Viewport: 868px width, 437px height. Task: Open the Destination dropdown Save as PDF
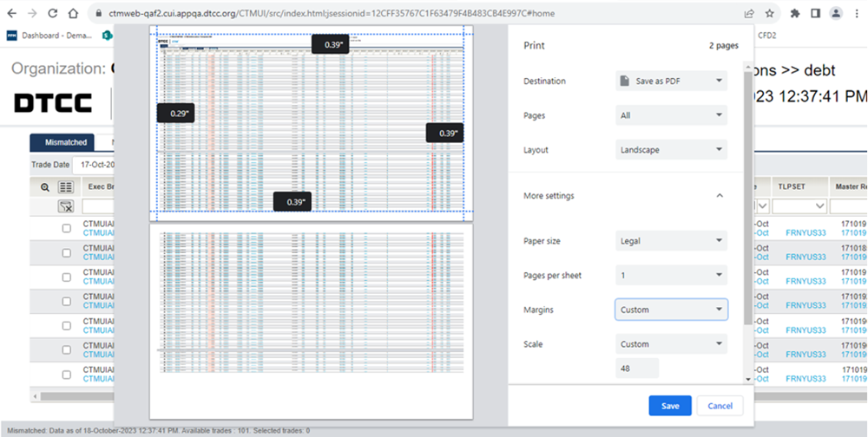pyautogui.click(x=671, y=81)
